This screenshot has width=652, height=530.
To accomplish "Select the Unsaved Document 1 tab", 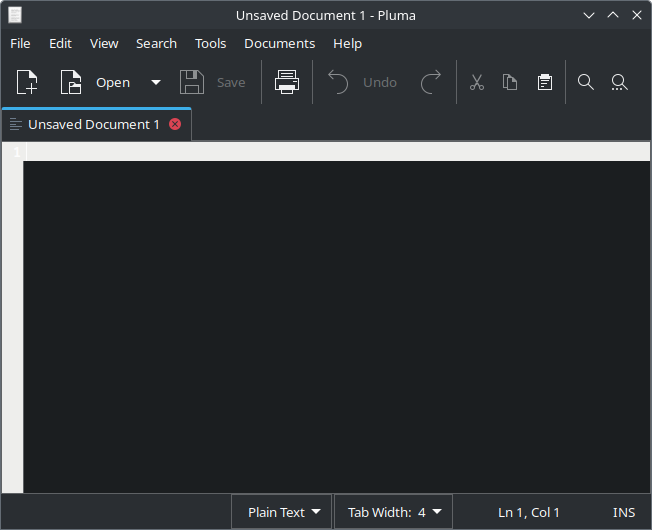I will (93, 124).
